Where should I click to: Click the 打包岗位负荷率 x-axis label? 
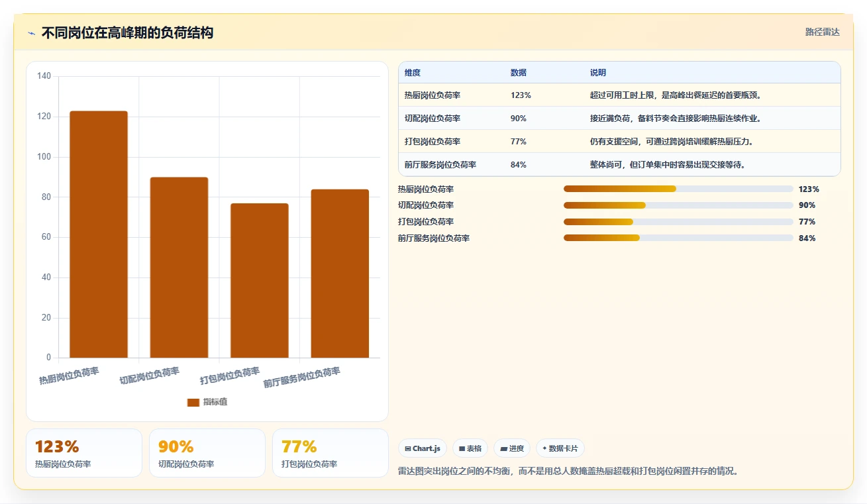(230, 376)
